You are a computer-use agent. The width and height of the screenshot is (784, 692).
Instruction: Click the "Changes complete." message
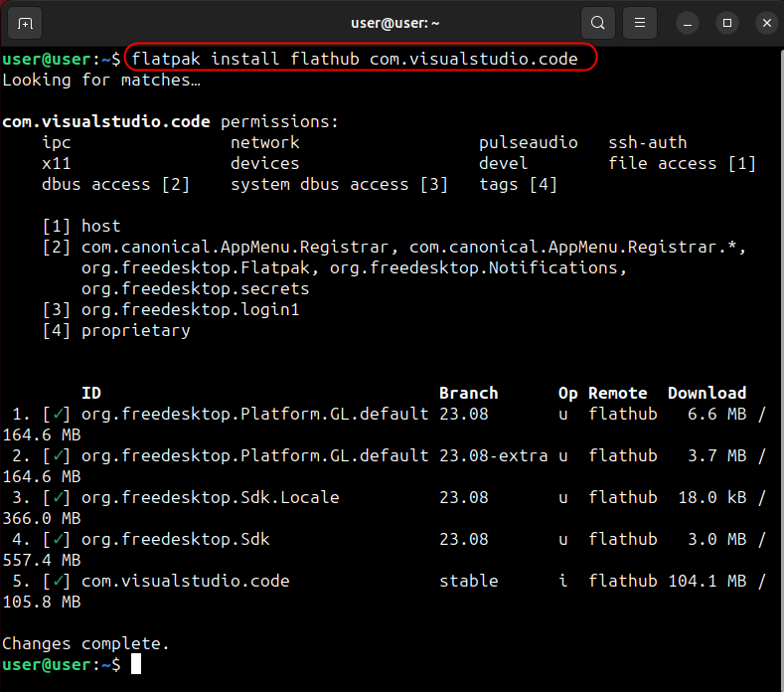(85, 643)
